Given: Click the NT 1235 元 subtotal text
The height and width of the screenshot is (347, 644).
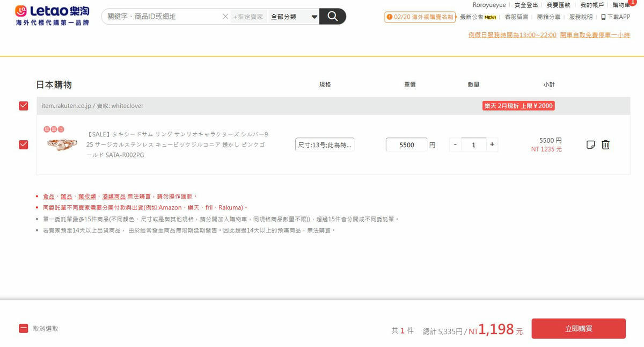Looking at the screenshot, I should [546, 149].
